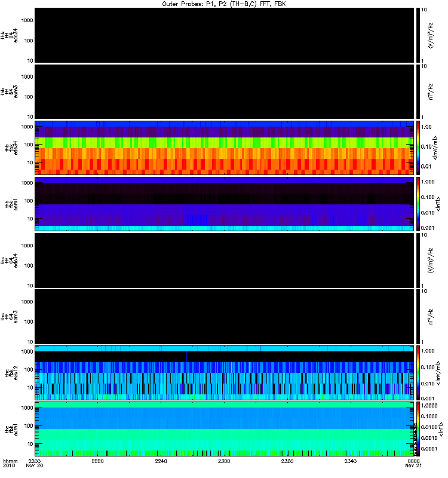
Task: Click the "thb fbk edc34" y-axis panel label
Action: 11,148
